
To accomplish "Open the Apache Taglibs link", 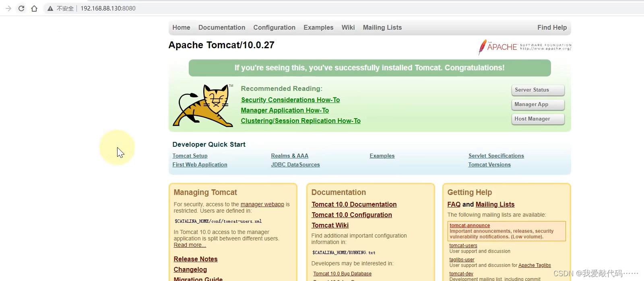I will 535,265.
